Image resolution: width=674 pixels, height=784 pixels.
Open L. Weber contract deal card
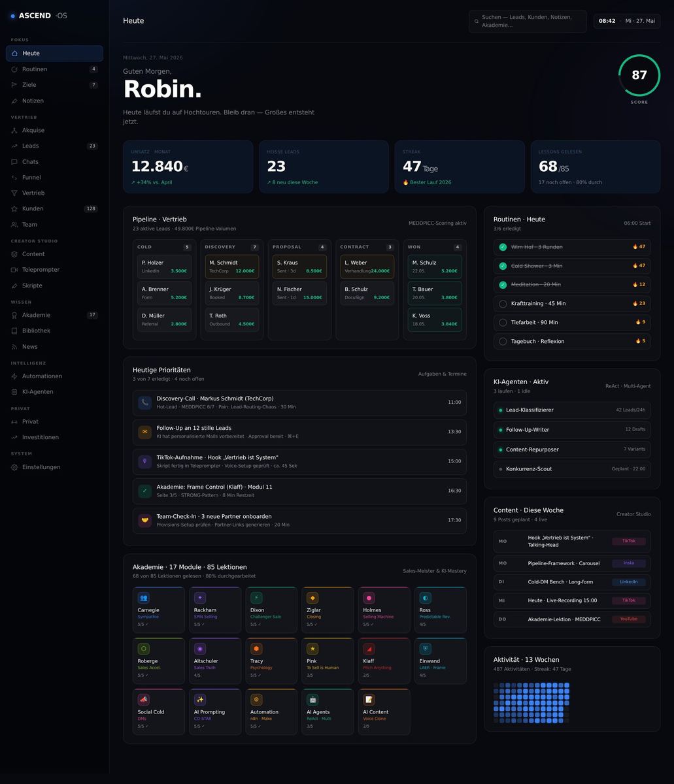367,267
